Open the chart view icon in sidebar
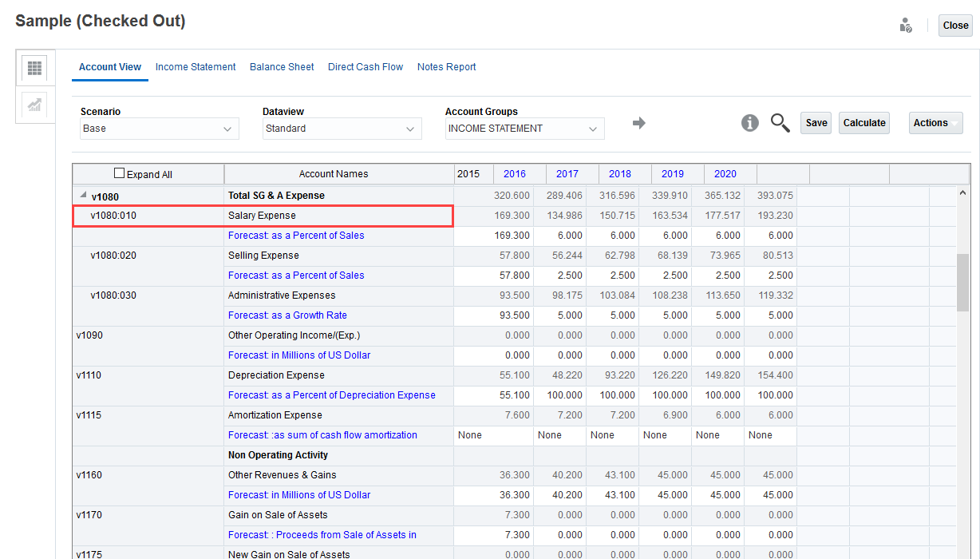Image resolution: width=980 pixels, height=559 pixels. coord(34,105)
